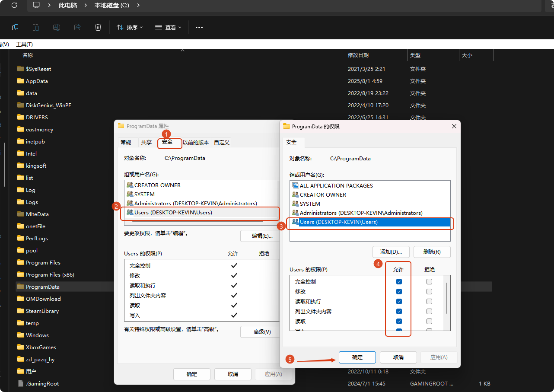Toggle the Allow checkbox for 列出文件夹内容
Viewport: 554px width, 392px height.
(399, 311)
